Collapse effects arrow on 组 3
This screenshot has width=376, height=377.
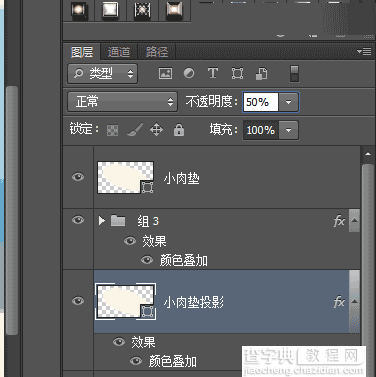354,220
